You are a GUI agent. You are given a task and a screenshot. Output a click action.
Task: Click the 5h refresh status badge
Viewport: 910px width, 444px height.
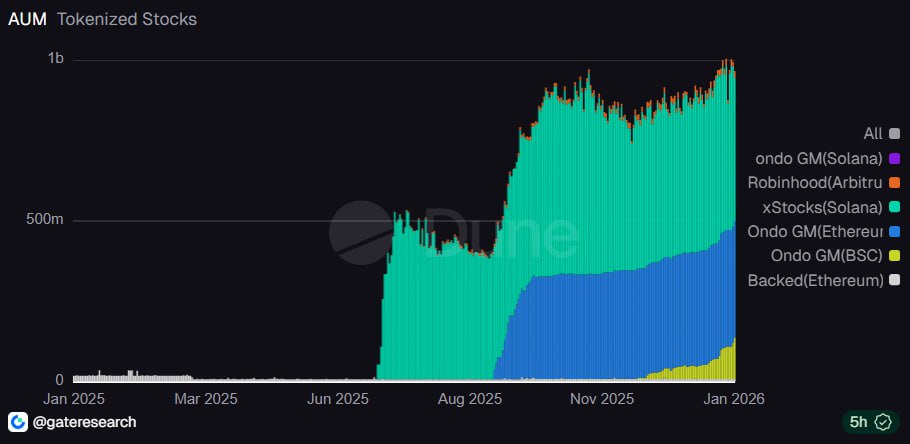[871, 422]
